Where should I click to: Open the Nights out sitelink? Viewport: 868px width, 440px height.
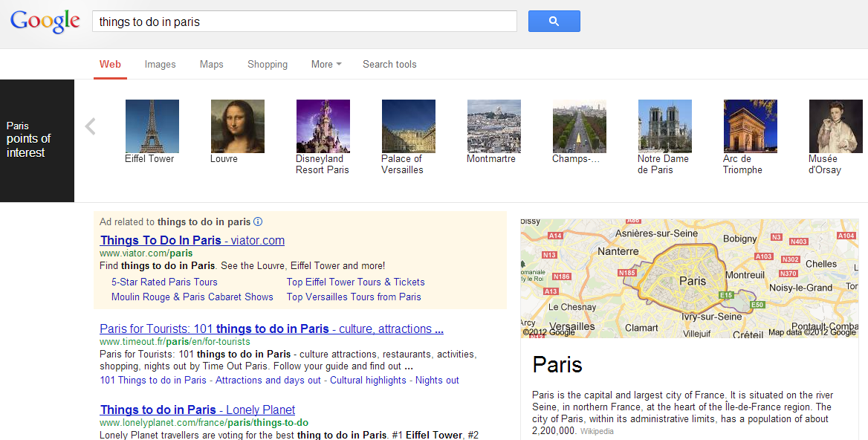437,381
